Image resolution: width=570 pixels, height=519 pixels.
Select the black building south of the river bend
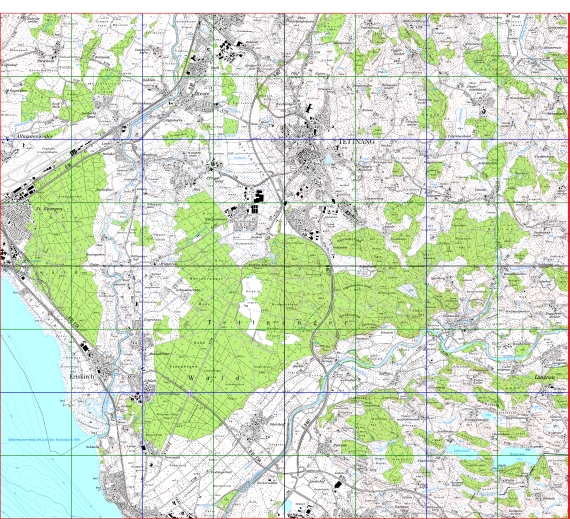[338, 484]
